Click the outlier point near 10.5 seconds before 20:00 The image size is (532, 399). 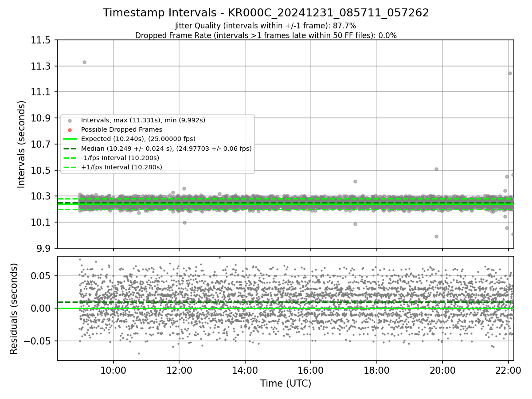click(x=436, y=169)
